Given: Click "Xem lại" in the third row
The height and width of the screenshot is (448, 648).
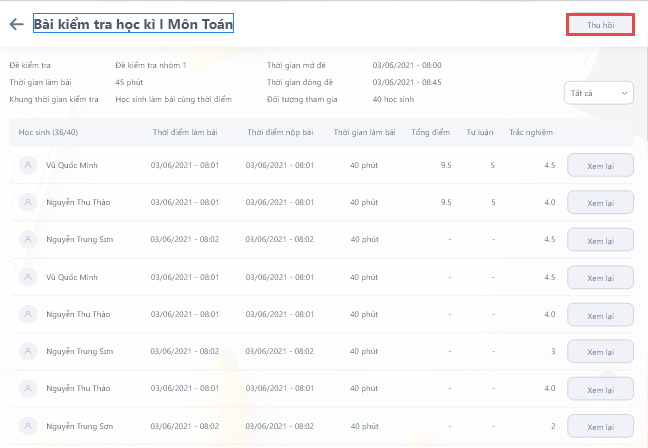Looking at the screenshot, I should tap(600, 240).
